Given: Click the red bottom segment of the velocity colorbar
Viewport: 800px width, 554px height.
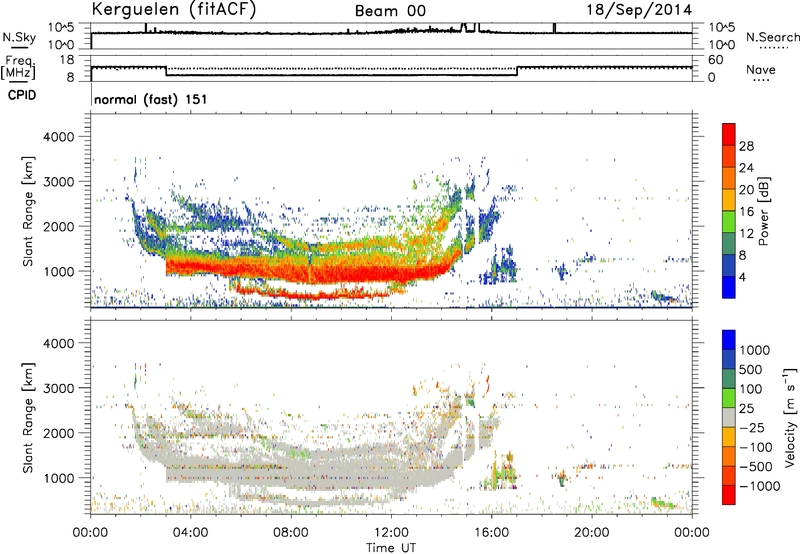Looking at the screenshot, I should (729, 495).
